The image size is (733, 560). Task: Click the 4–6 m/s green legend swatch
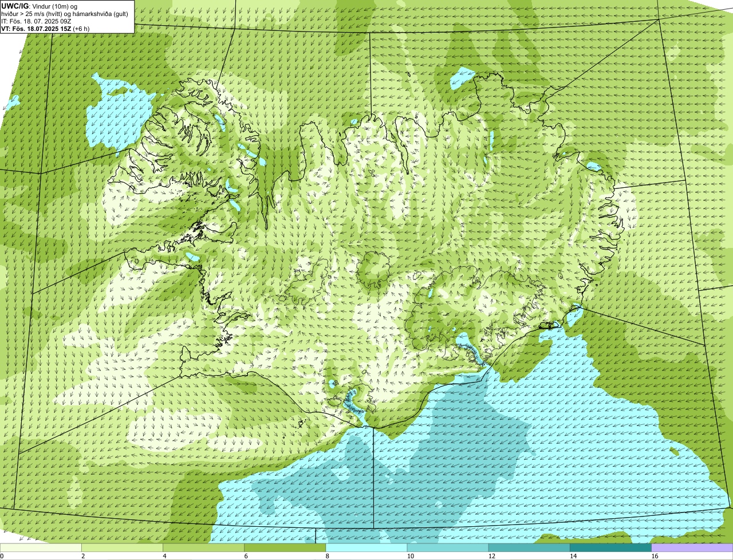tap(203, 548)
